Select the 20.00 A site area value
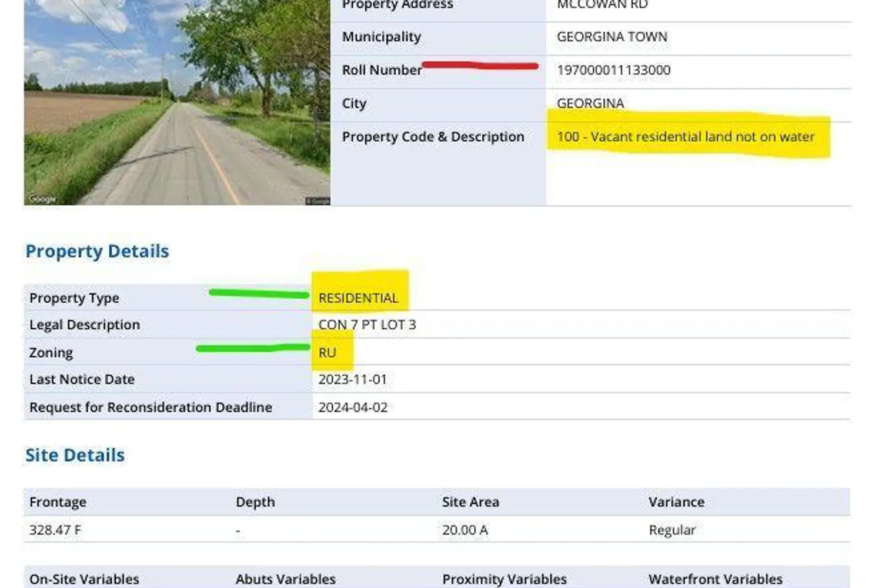Image resolution: width=882 pixels, height=588 pixels. pos(465,530)
